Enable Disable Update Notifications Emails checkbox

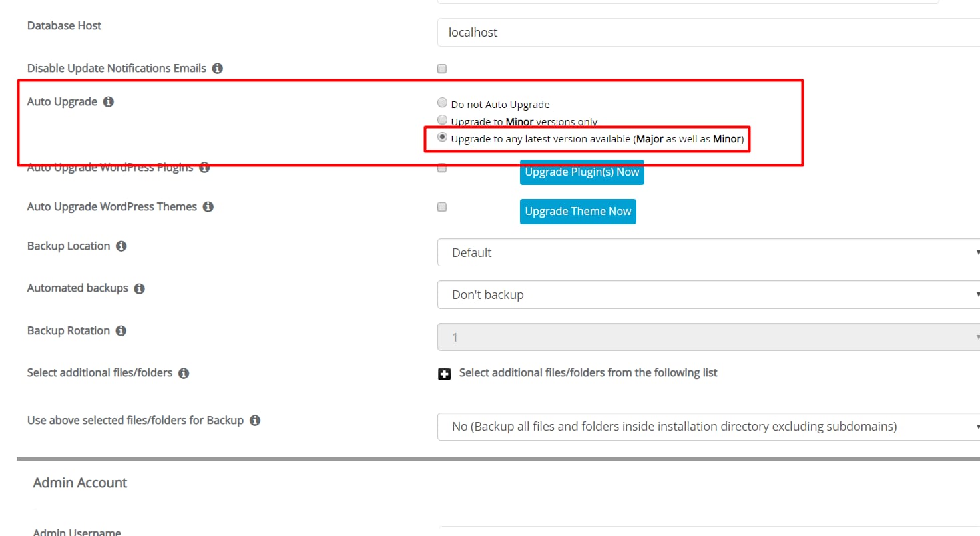[x=442, y=69]
